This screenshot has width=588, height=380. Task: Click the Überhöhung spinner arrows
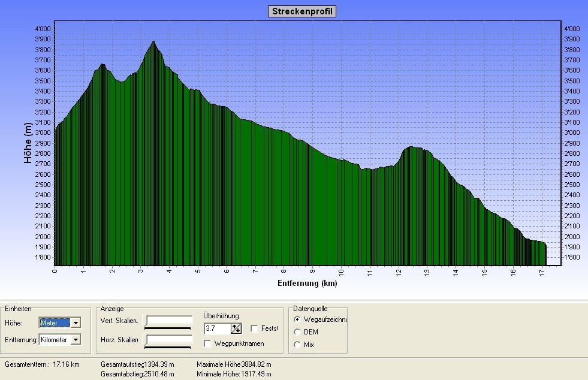[236, 328]
